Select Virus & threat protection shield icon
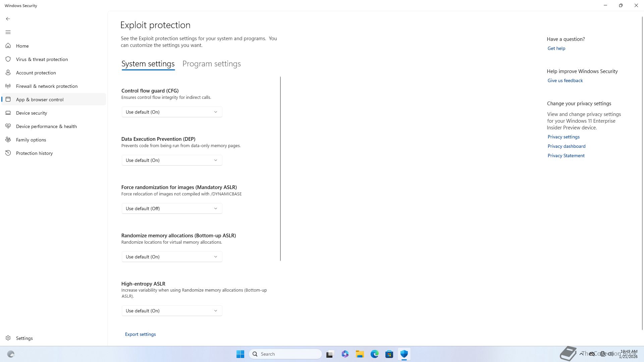Viewport: 644px width, 362px height. tap(8, 59)
